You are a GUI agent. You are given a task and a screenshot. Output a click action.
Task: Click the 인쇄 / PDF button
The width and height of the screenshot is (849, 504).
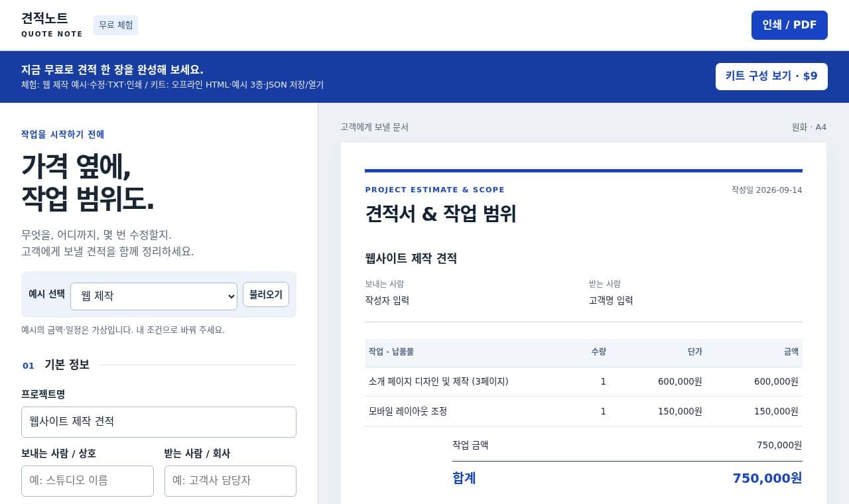(x=789, y=25)
